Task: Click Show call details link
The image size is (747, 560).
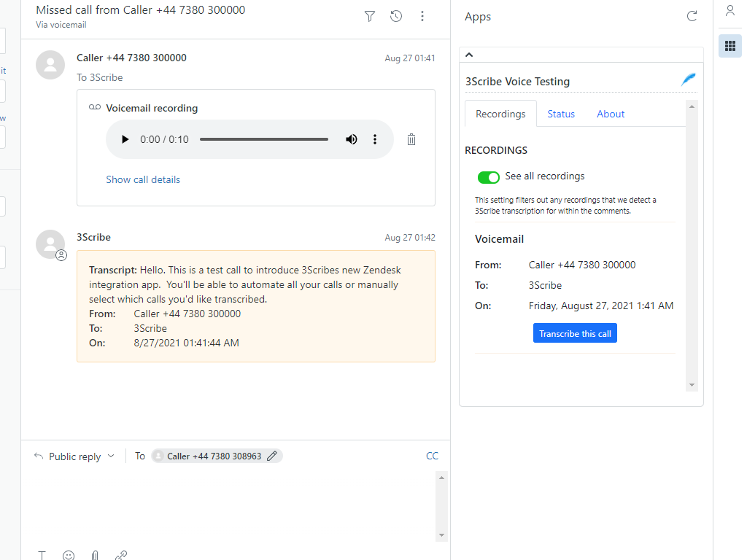Action: coord(143,179)
